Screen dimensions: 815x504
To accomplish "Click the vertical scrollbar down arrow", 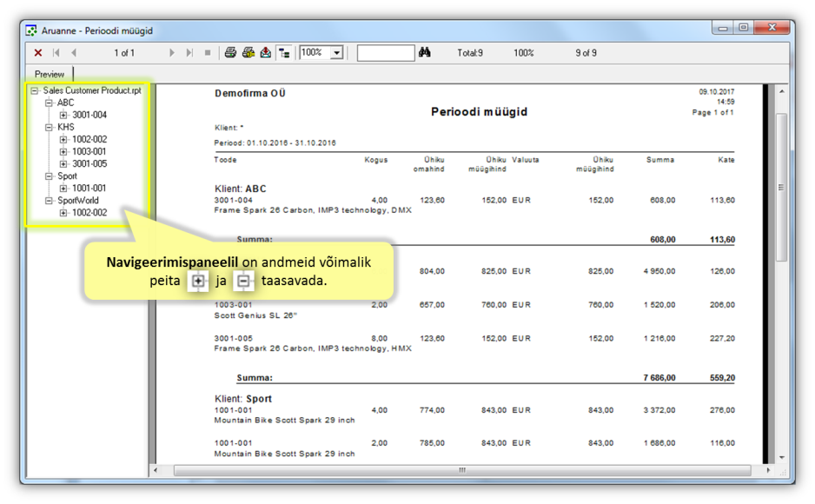I will [781, 457].
